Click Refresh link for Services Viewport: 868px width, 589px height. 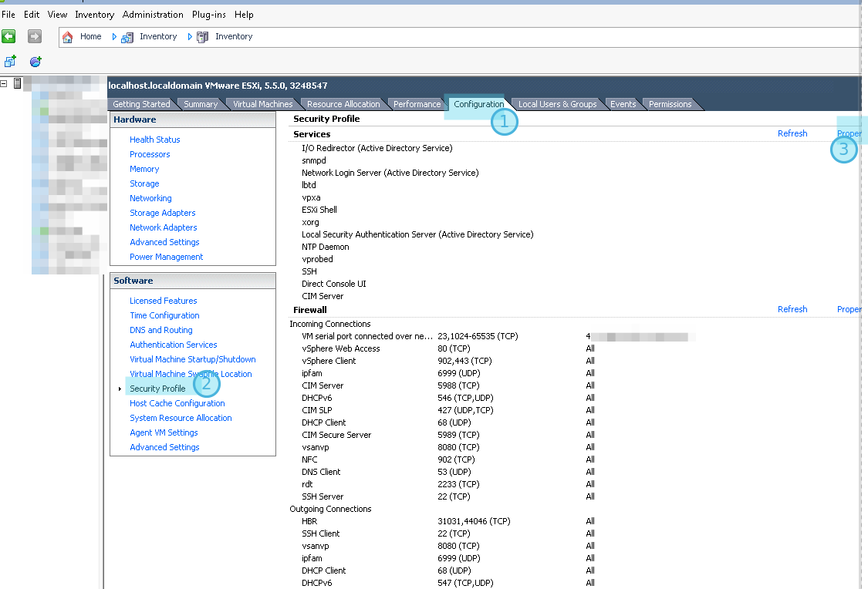792,133
